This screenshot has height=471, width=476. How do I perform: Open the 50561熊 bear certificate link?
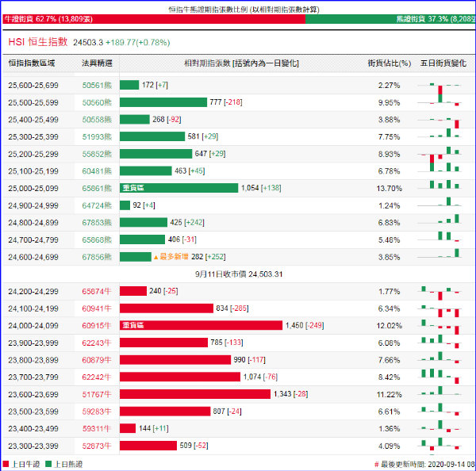tap(97, 86)
